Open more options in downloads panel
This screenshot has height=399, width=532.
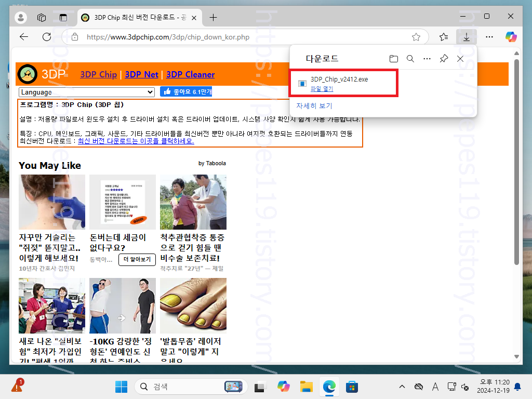pyautogui.click(x=427, y=59)
